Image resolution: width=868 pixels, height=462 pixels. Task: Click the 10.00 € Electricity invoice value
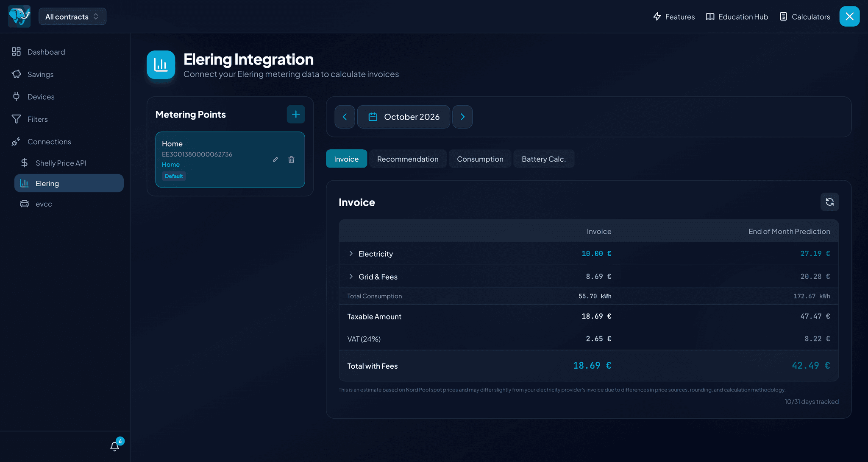coord(596,254)
